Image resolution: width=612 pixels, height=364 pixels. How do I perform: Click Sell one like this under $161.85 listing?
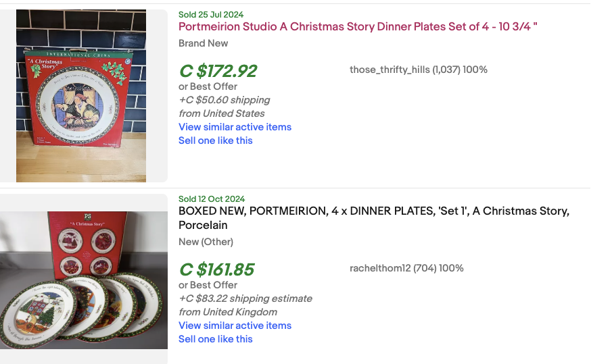pos(215,339)
